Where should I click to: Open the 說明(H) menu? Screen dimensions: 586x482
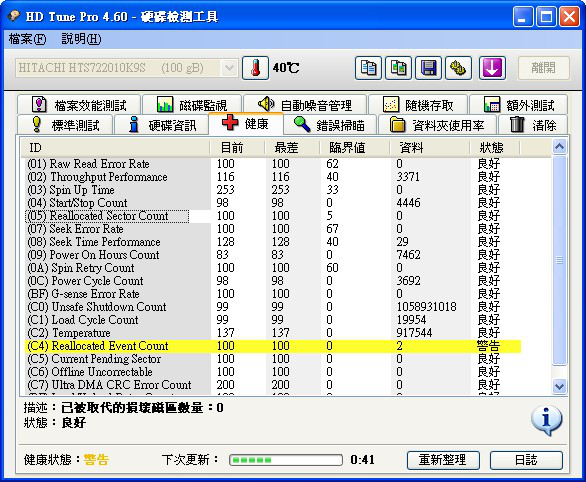(81, 39)
